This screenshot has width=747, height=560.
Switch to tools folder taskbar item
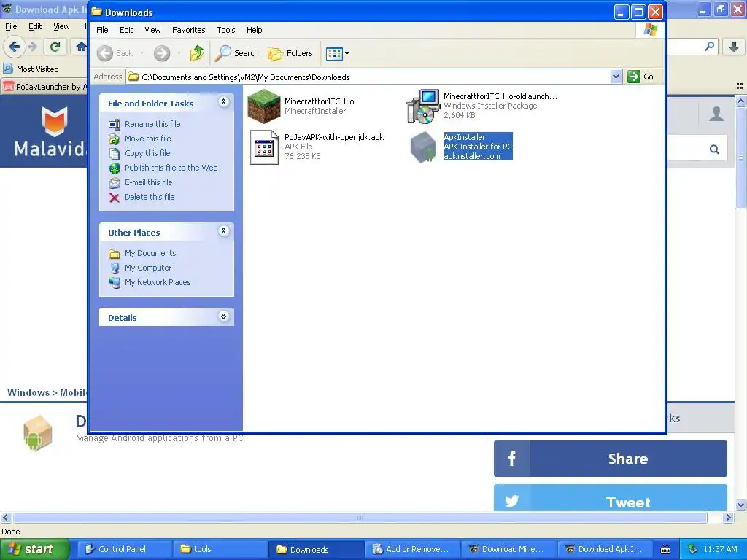click(219, 549)
